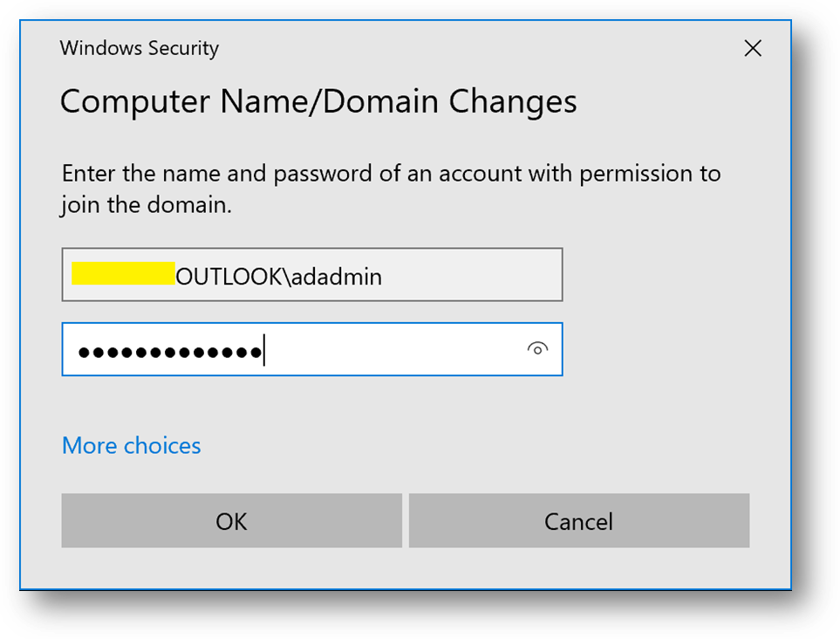
Task: Click the Computer Name/Domain Changes heading
Action: [x=318, y=102]
